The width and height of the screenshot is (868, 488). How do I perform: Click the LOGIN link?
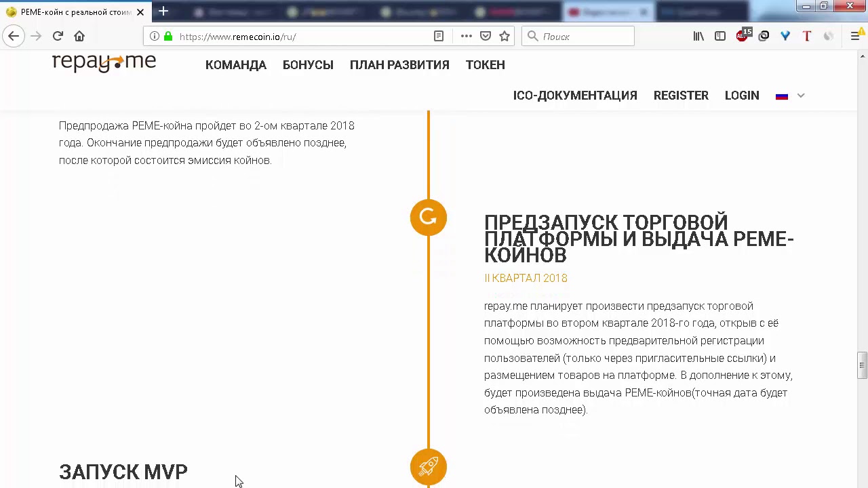point(742,96)
